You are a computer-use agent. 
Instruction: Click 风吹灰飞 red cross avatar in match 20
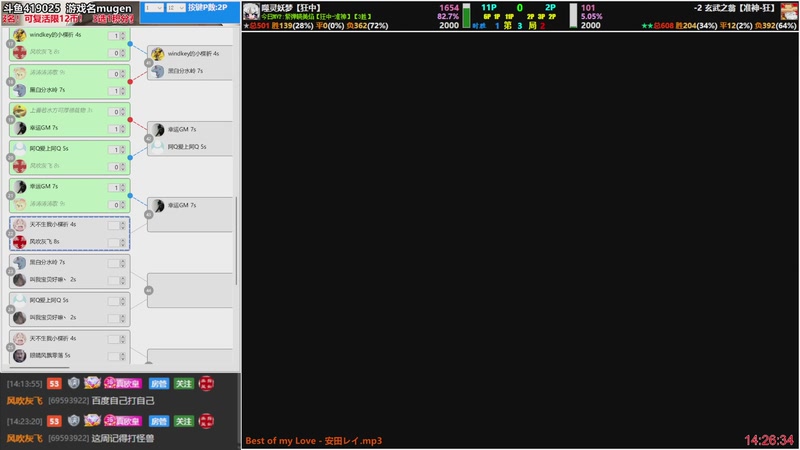tap(19, 166)
